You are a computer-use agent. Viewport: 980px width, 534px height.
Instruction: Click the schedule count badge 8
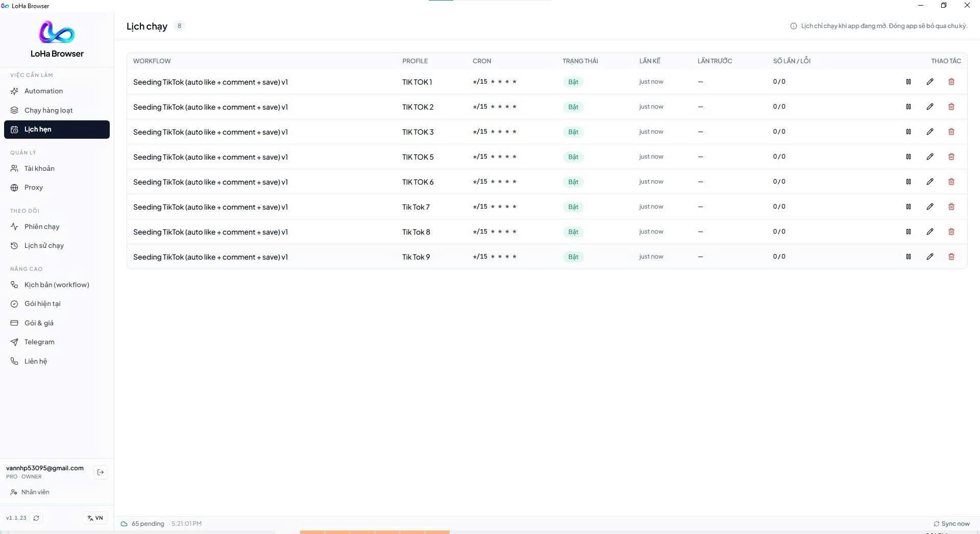[179, 26]
